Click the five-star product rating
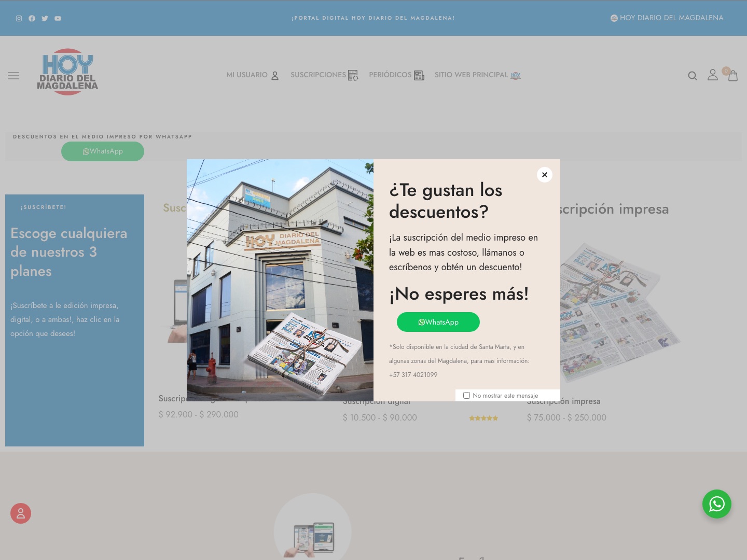This screenshot has width=747, height=560. click(483, 418)
